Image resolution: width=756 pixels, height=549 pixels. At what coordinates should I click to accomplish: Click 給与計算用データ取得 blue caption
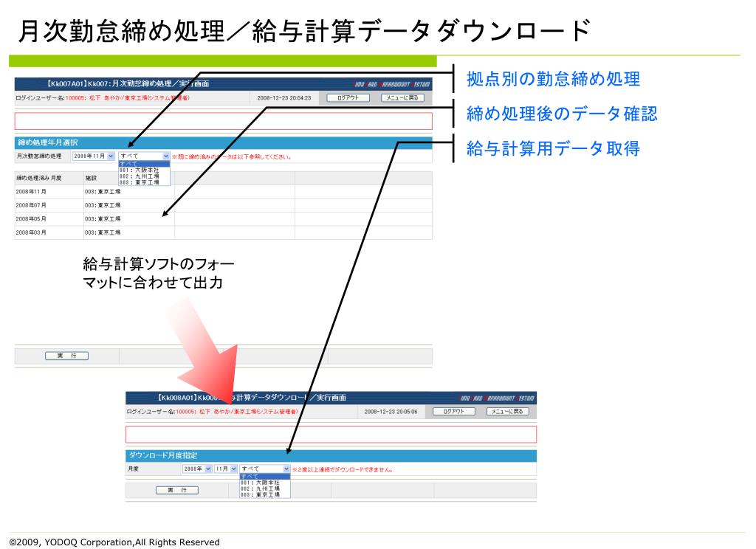553,148
